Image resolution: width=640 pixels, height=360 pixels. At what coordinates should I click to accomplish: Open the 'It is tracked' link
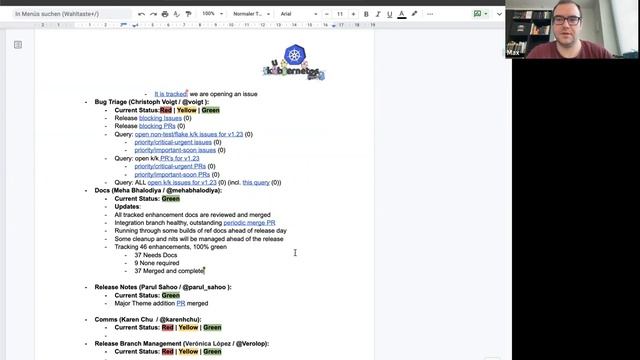[x=171, y=94]
